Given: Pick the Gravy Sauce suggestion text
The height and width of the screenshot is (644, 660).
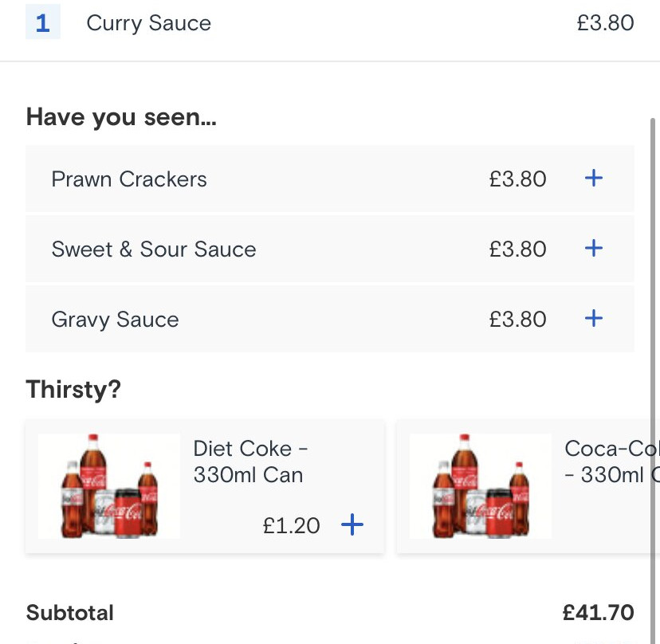Looking at the screenshot, I should click(115, 320).
